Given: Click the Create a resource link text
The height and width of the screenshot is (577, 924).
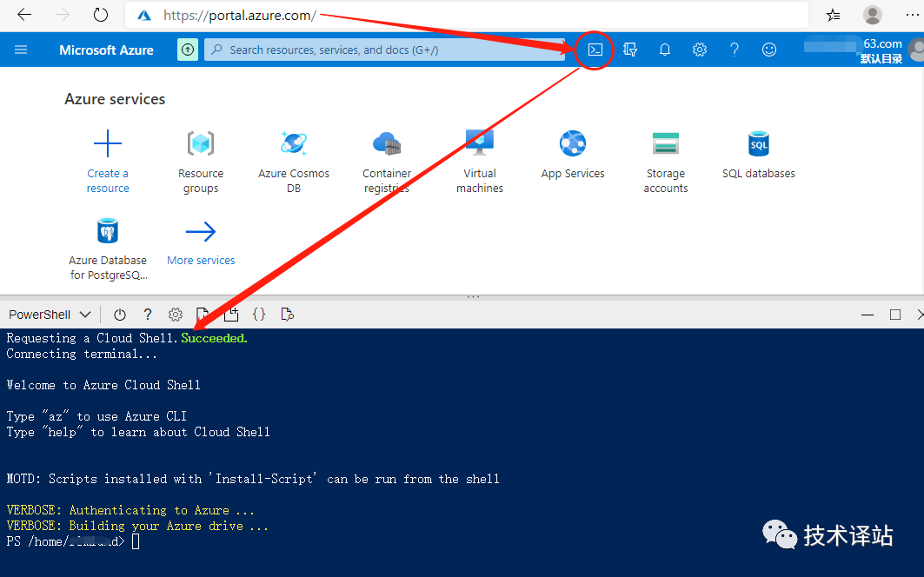Looking at the screenshot, I should point(108,181).
